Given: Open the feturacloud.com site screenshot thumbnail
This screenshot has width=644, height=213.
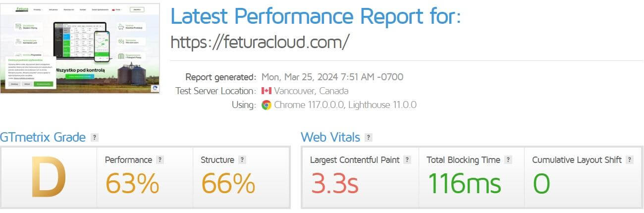Looking at the screenshot, I should pyautogui.click(x=80, y=48).
